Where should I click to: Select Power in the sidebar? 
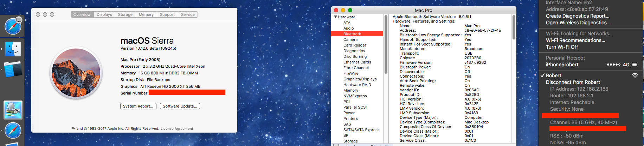point(349,113)
